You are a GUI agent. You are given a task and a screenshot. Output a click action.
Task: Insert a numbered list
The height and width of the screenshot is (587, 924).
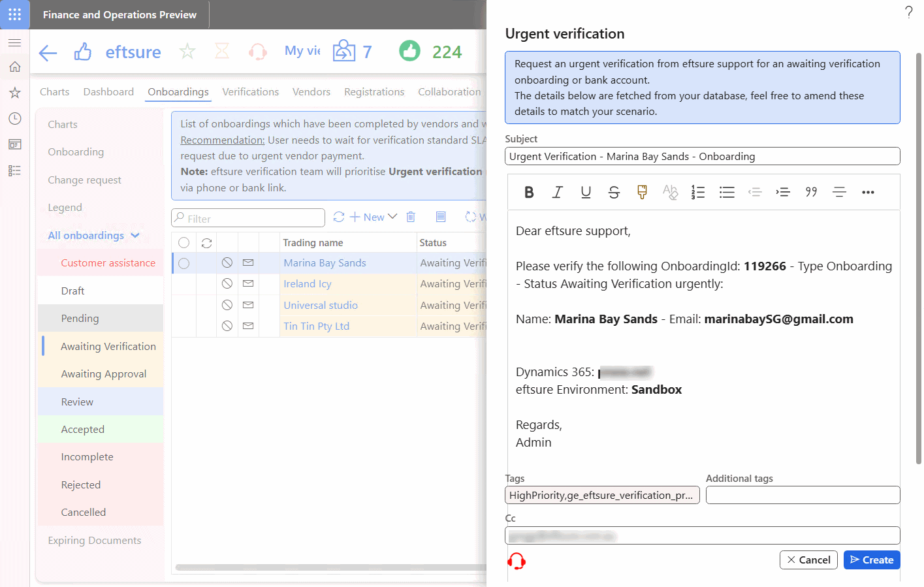[698, 192]
